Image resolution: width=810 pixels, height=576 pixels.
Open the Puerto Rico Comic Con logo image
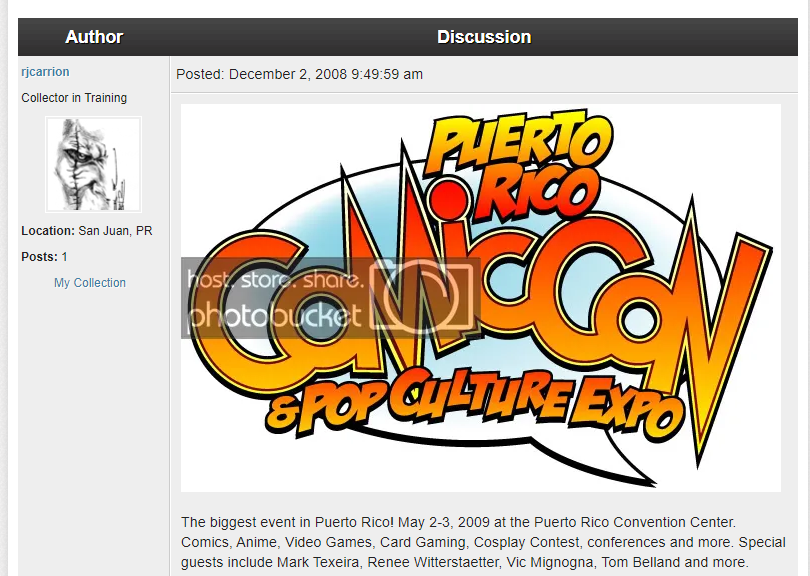[480, 298]
